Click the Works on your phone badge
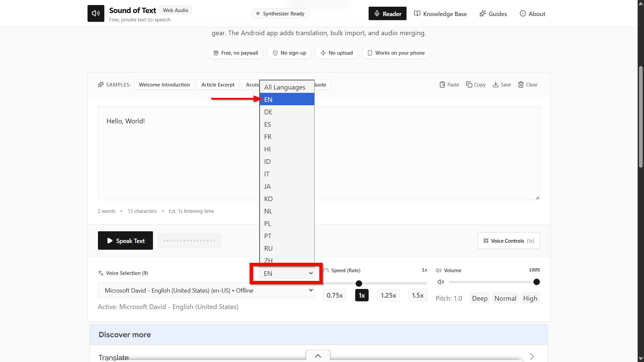The height and width of the screenshot is (362, 644). pos(396,53)
